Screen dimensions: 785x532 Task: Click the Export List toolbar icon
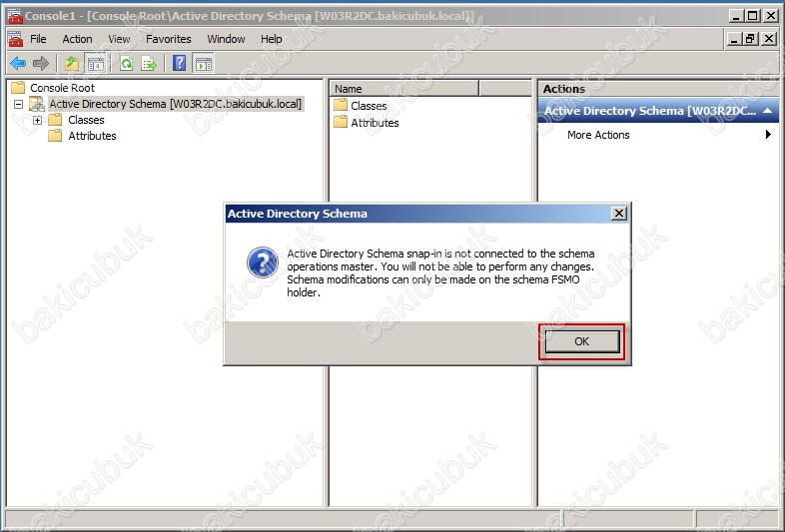[149, 64]
